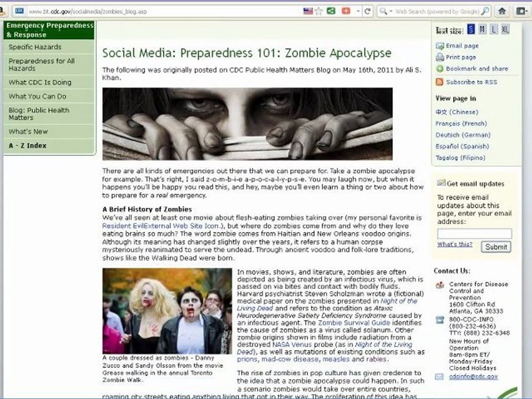
Task: Click the Toronto Zombie Walk couple photo
Action: click(167, 311)
